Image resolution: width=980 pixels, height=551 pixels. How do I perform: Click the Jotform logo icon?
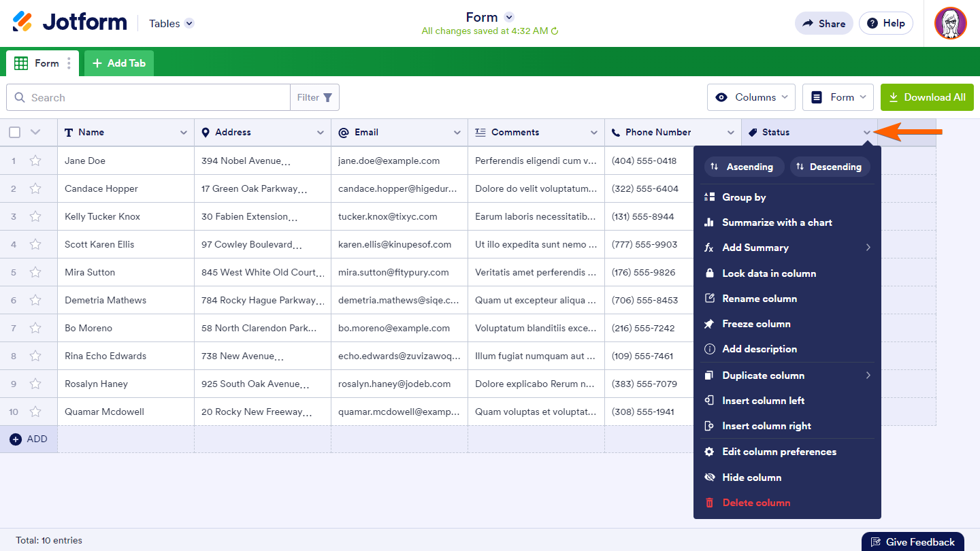coord(22,22)
